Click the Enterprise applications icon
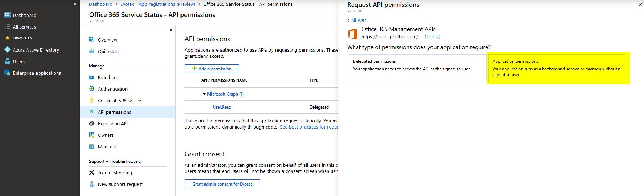Image resolution: width=644 pixels, height=196 pixels. (7, 73)
